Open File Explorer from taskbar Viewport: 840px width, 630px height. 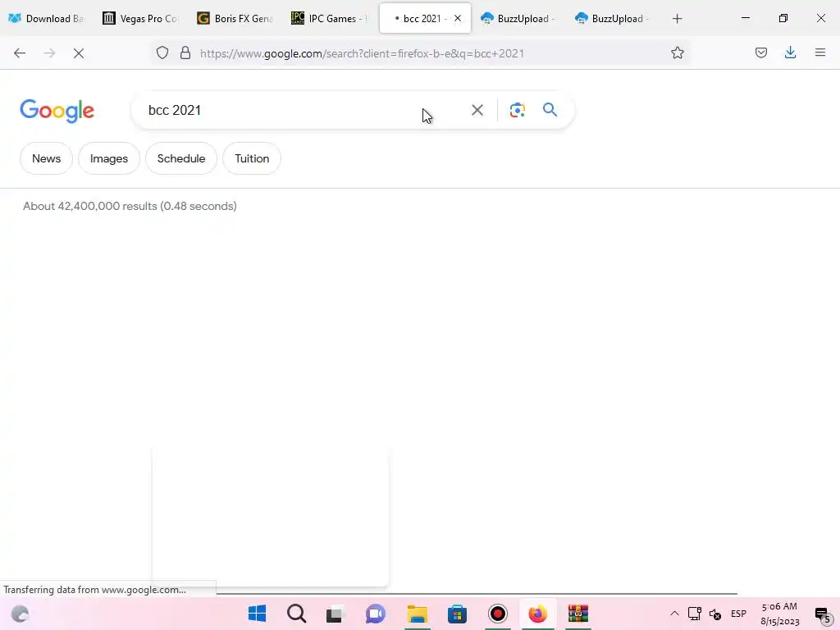418,614
